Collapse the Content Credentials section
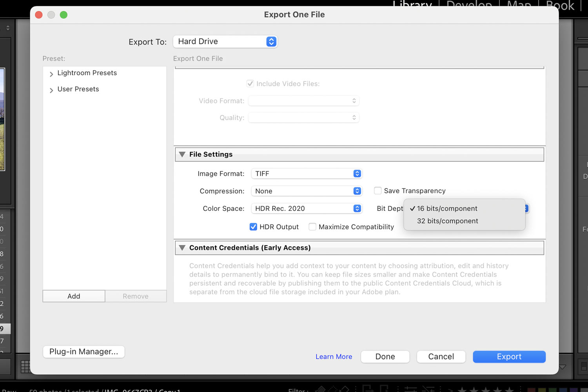Image resolution: width=588 pixels, height=392 pixels. tap(182, 248)
